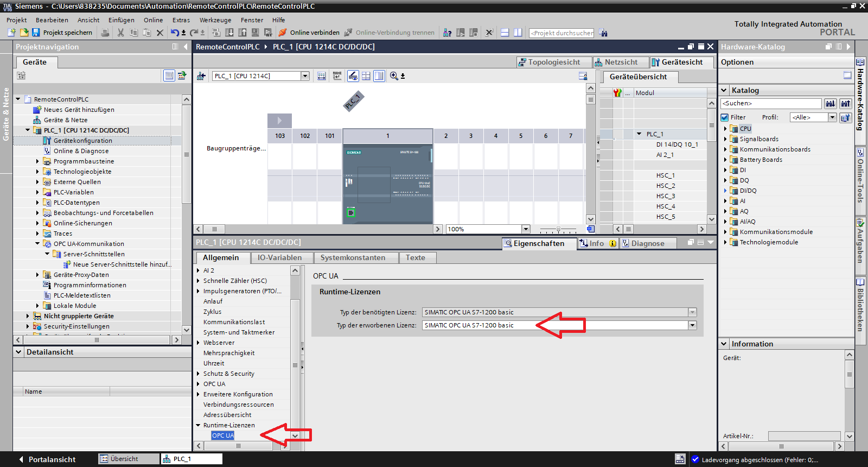Viewport: 868px width, 467px height.
Task: Toggle the page break display icon
Action: coord(366,76)
